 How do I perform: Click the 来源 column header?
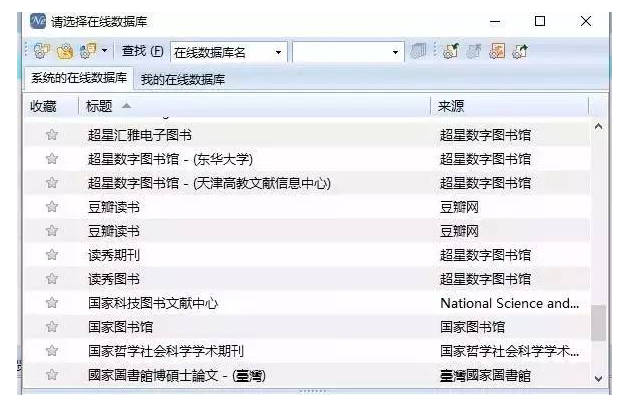click(x=510, y=106)
